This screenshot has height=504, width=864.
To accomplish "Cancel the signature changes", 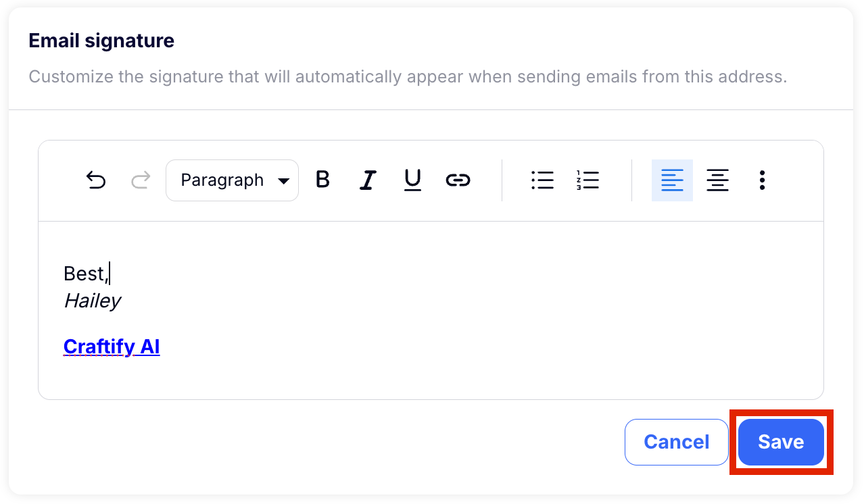I will tap(677, 442).
